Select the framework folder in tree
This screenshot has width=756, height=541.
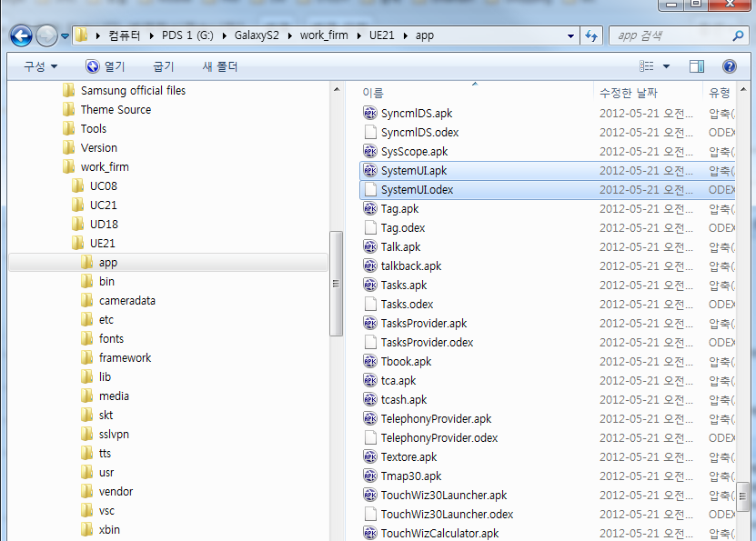click(125, 357)
